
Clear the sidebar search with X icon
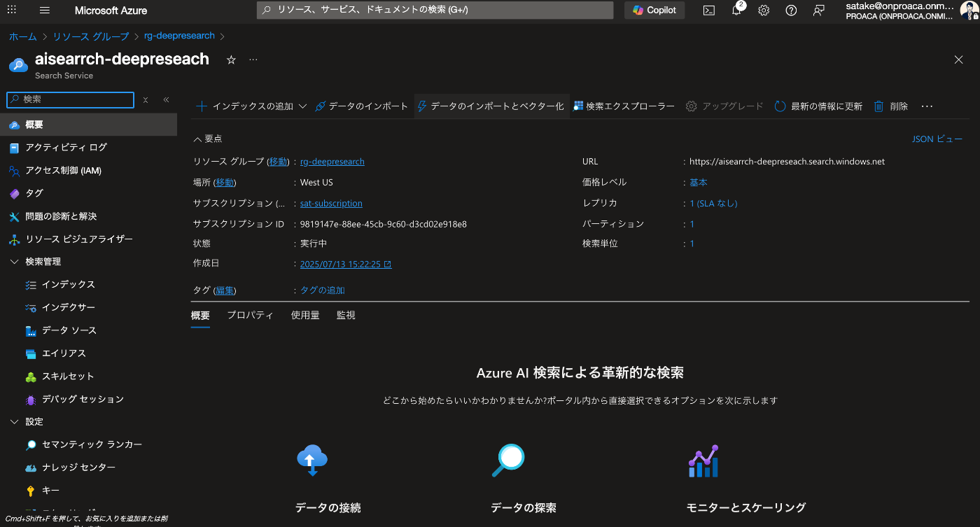[x=146, y=100]
